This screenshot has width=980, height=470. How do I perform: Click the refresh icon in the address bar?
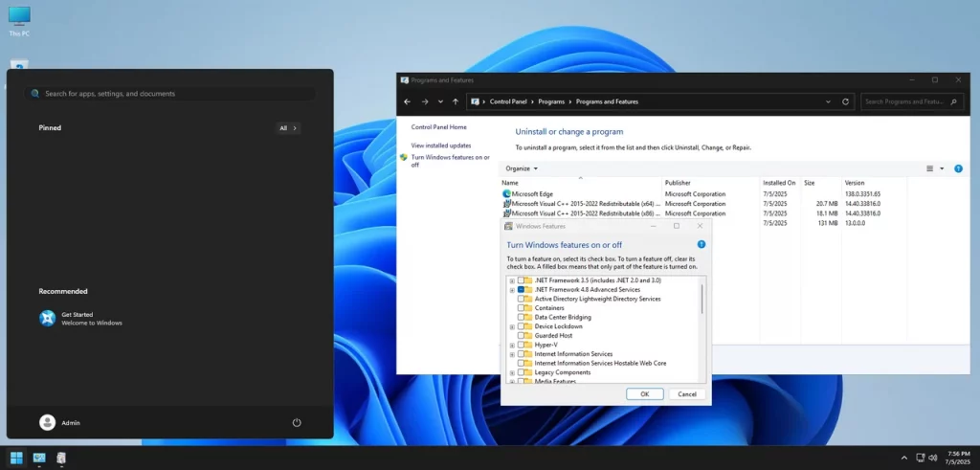[845, 101]
